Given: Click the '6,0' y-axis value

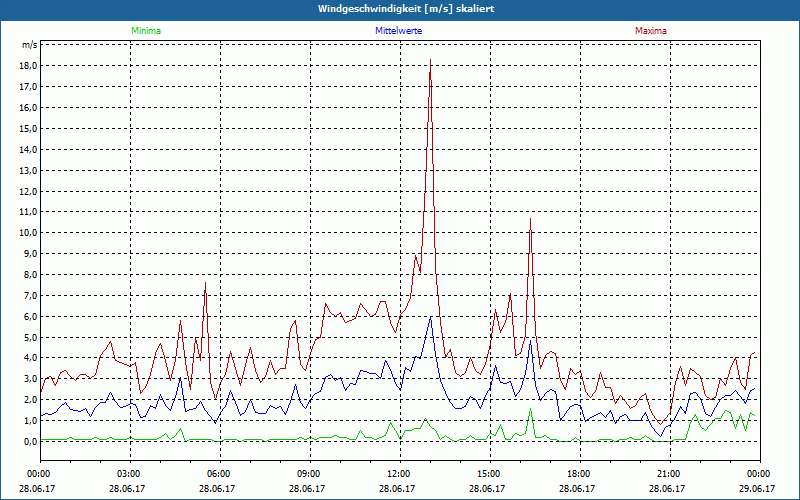Looking at the screenshot, I should pos(30,316).
